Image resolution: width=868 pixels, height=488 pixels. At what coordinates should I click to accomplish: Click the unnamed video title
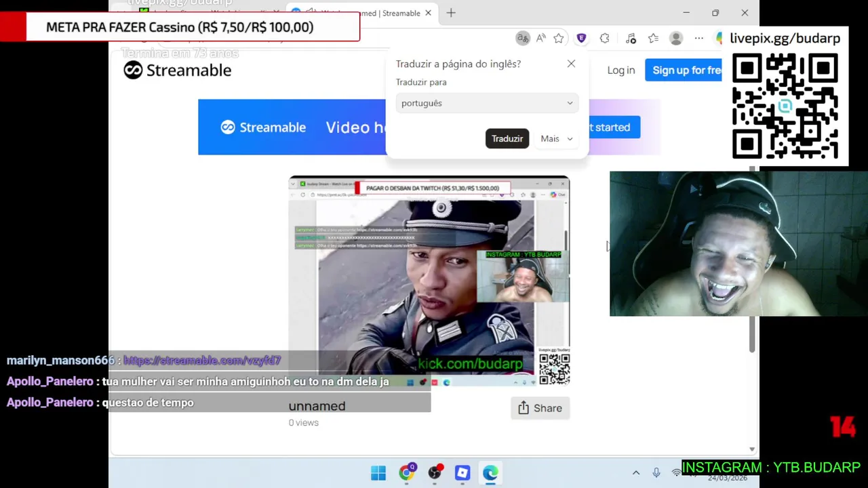[317, 406]
